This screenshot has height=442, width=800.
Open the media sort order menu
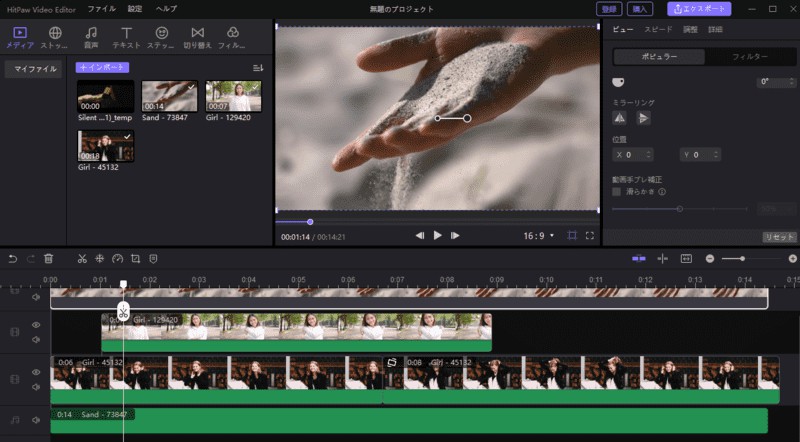(258, 67)
